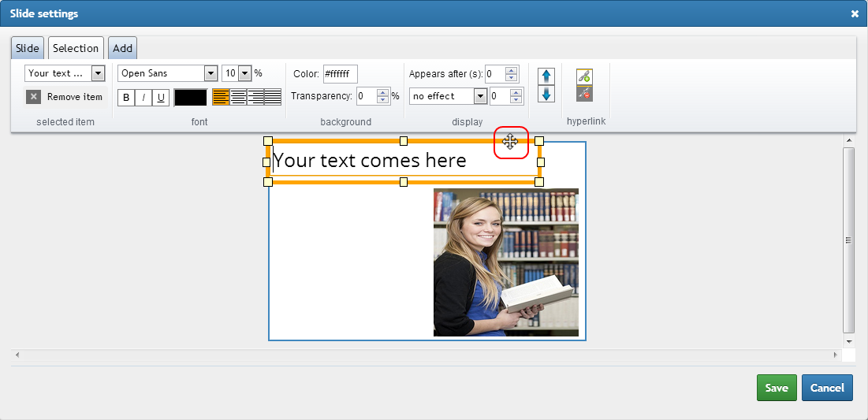Decrease the Transparency value
This screenshot has height=420, width=868.
(383, 100)
